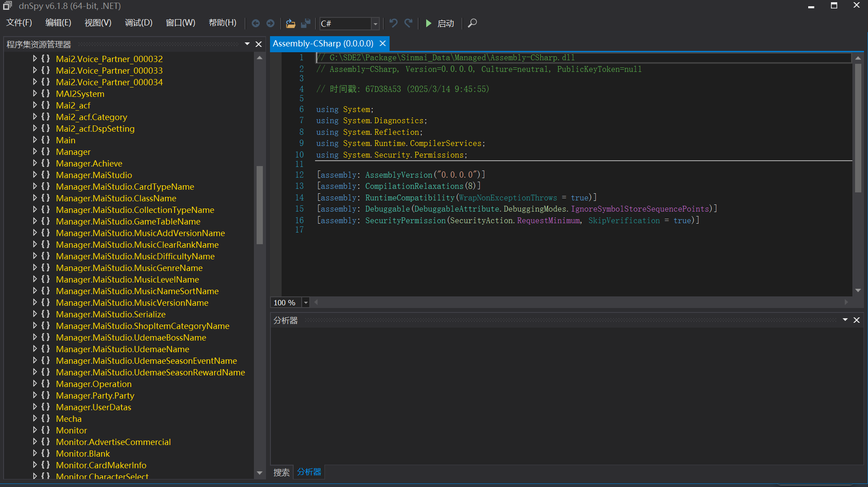Expand Mai2_acf.Category namespace node
The image size is (868, 487).
coord(35,117)
